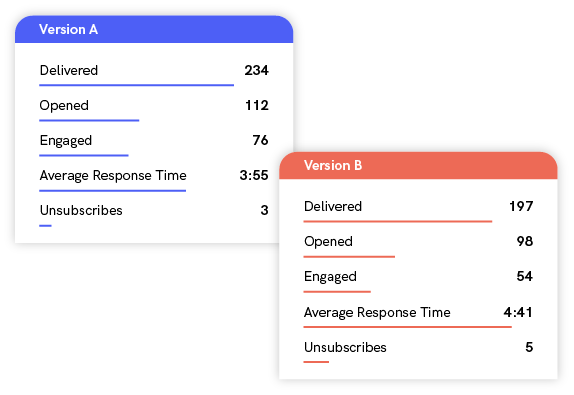Click the Version A Delivered progress bar

[x=137, y=85]
